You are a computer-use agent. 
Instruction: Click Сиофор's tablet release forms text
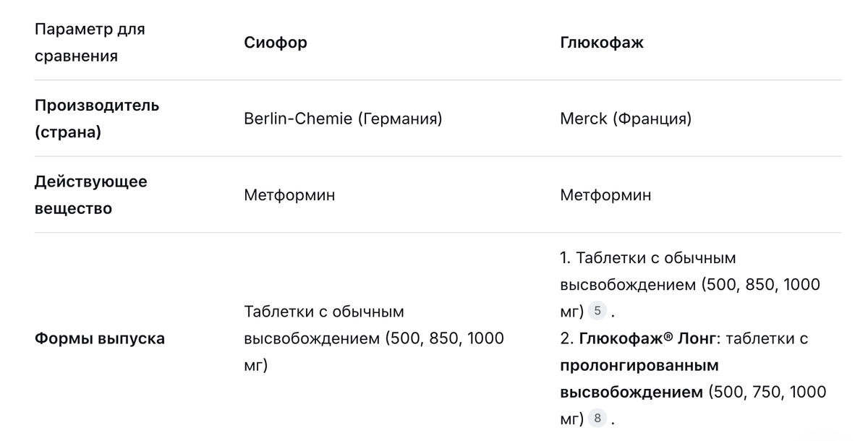point(324,312)
